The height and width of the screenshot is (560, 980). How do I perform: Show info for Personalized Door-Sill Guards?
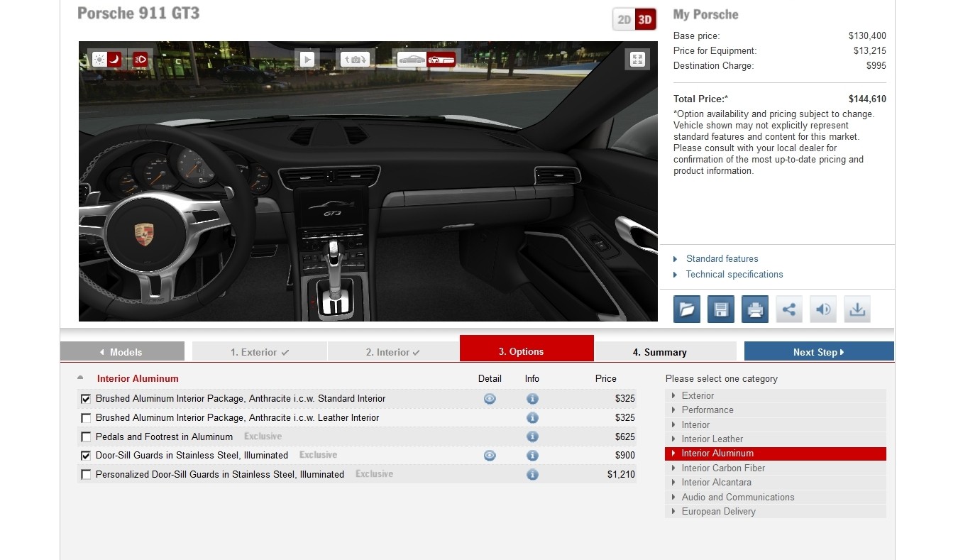(x=532, y=475)
